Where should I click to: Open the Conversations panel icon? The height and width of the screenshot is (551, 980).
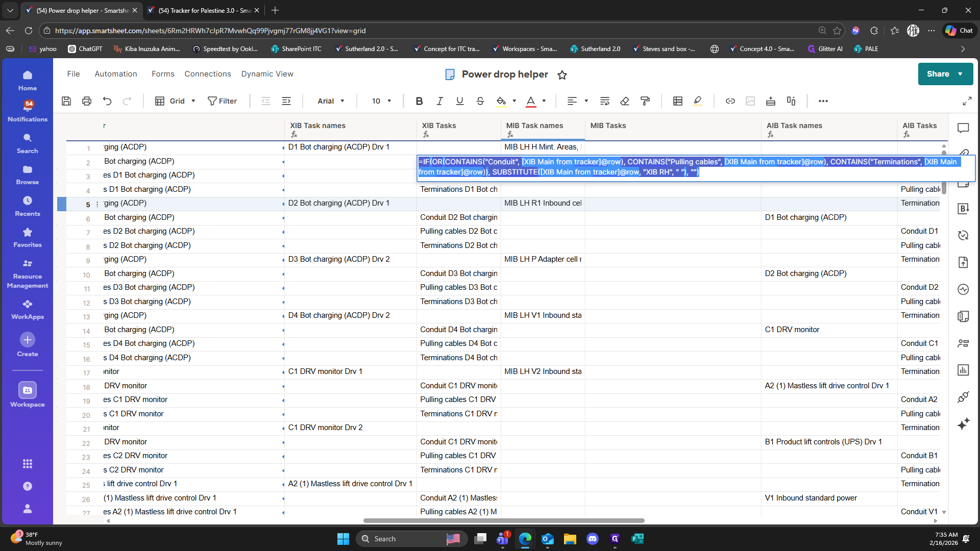coord(963,128)
